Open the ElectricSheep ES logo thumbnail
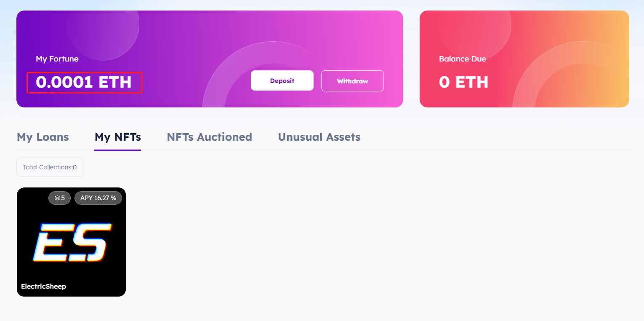 [72, 242]
